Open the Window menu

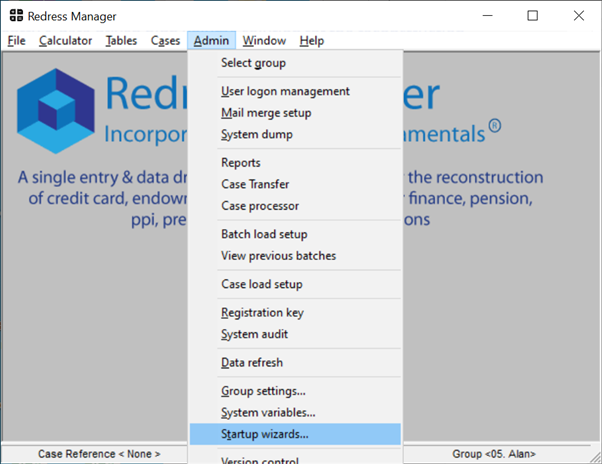264,41
